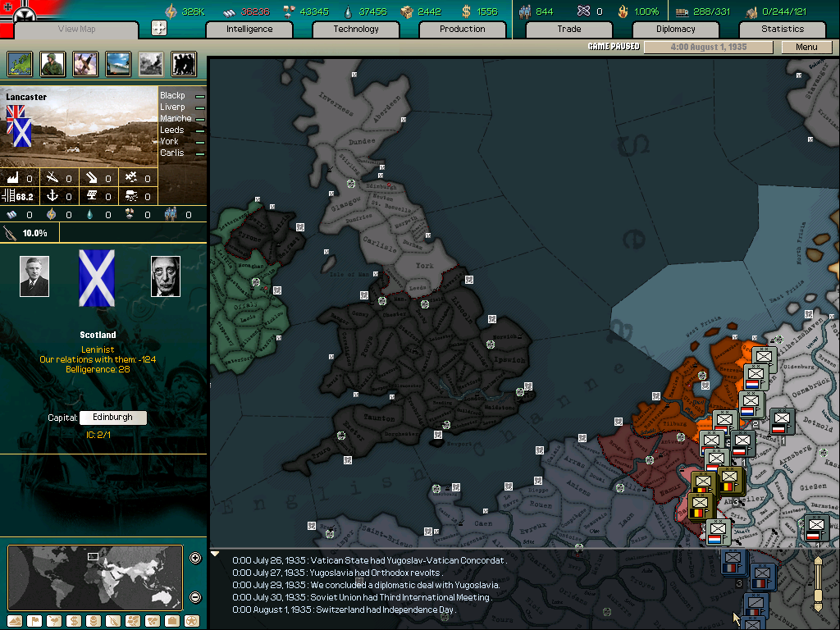Select the dollar sign map mode button
Image resolution: width=840 pixels, height=630 pixels.
[74, 620]
